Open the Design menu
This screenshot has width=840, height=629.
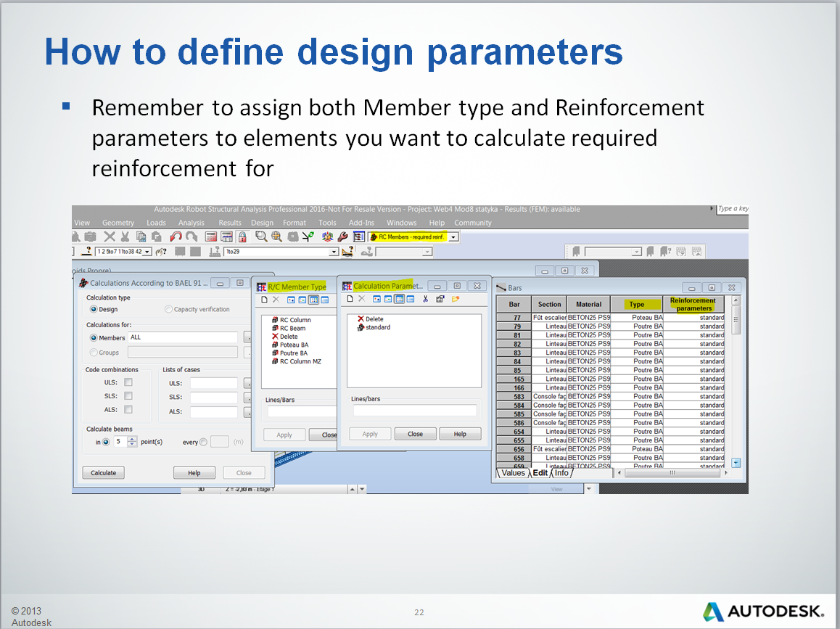262,223
